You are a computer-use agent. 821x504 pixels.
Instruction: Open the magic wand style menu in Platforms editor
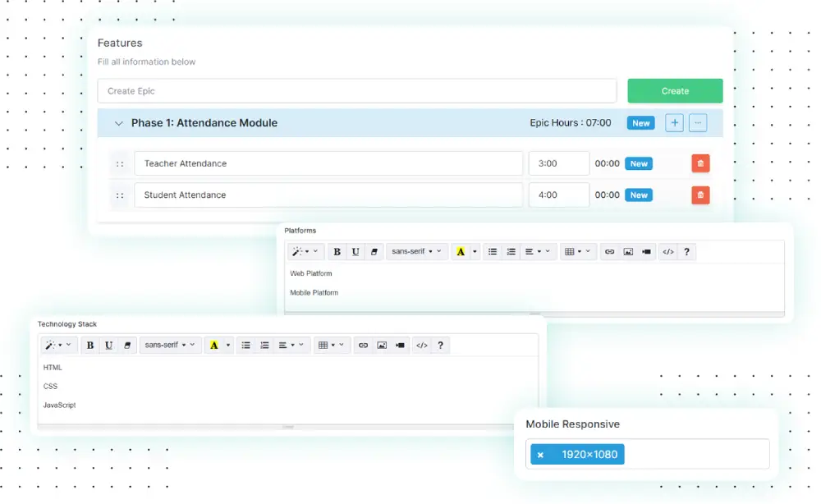[x=305, y=252]
